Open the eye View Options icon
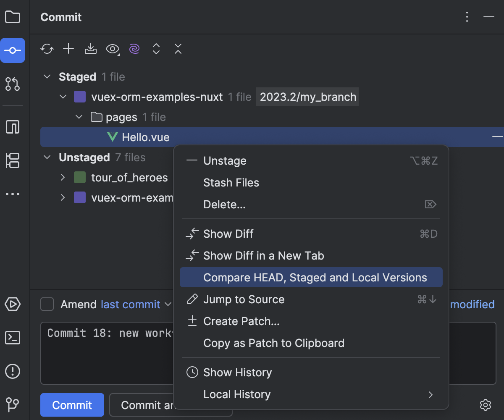The height and width of the screenshot is (420, 504). click(x=113, y=49)
